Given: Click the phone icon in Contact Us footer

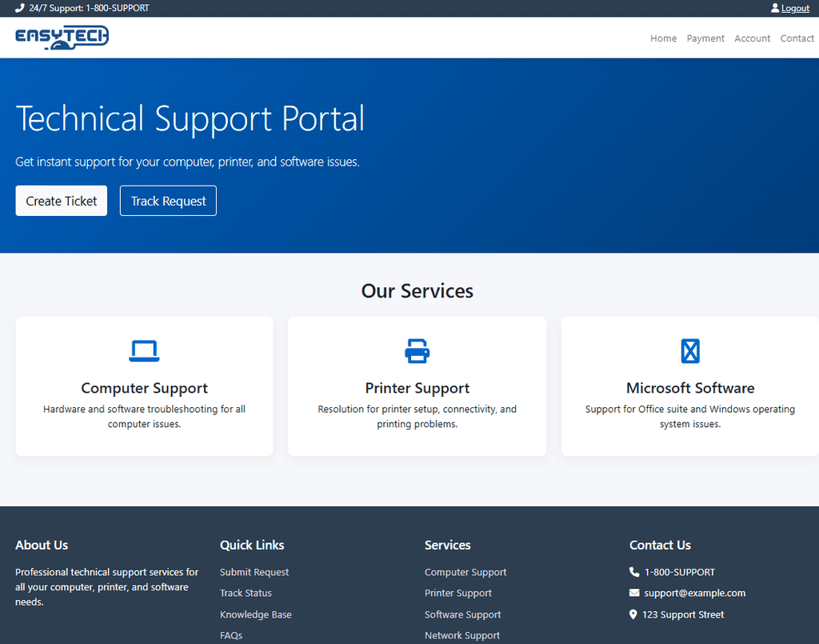Looking at the screenshot, I should pos(634,572).
